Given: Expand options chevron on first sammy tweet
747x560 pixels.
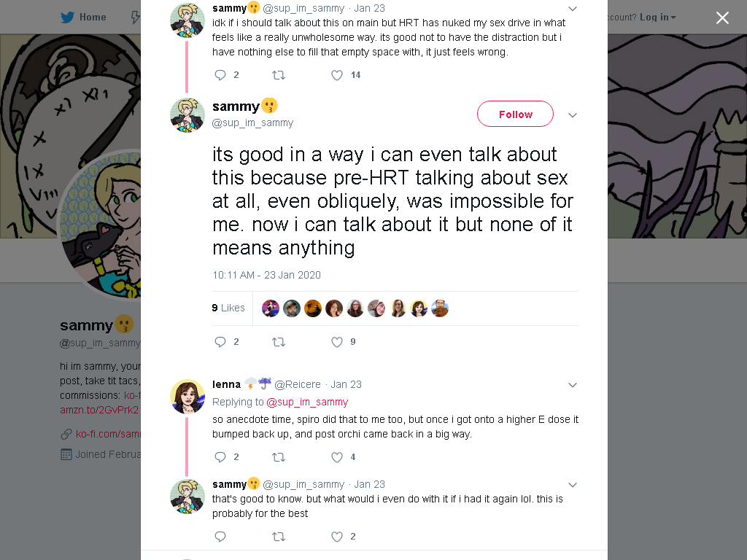Looking at the screenshot, I should click(573, 9).
